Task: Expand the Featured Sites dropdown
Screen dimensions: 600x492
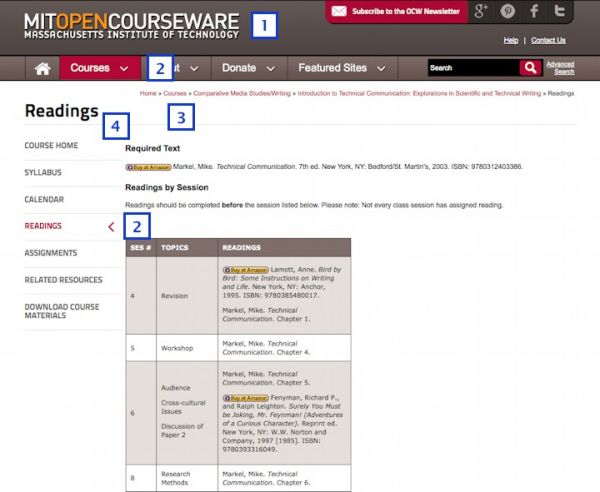Action: [x=341, y=68]
